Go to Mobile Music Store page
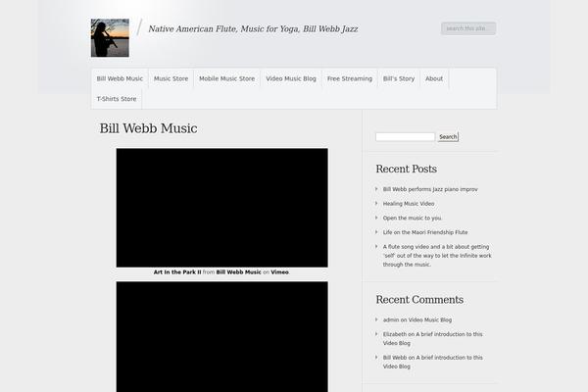Screen dimensions: 588x392 click(x=227, y=78)
